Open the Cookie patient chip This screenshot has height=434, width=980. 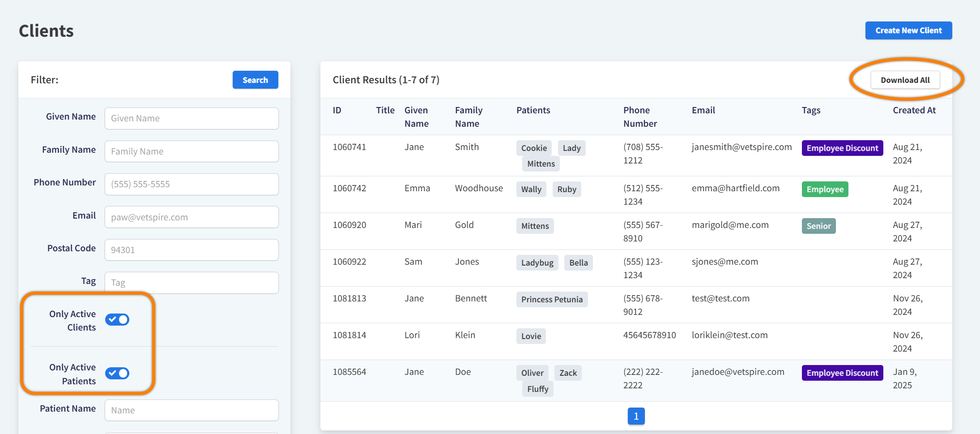point(534,148)
